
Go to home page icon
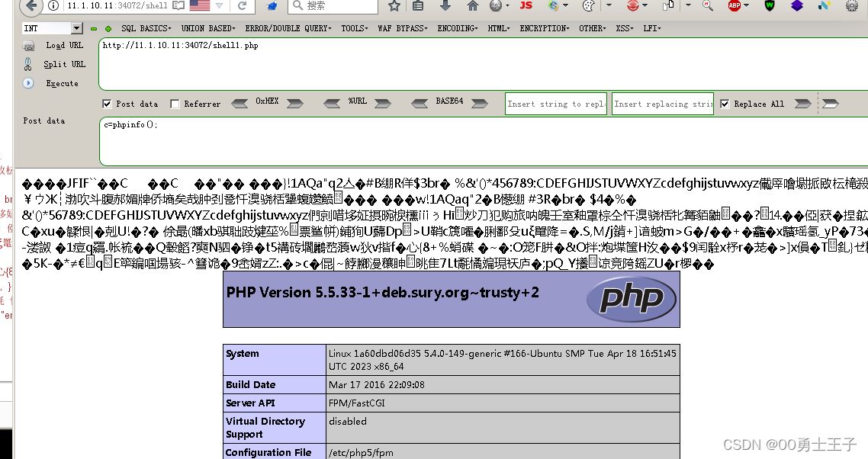click(x=472, y=6)
